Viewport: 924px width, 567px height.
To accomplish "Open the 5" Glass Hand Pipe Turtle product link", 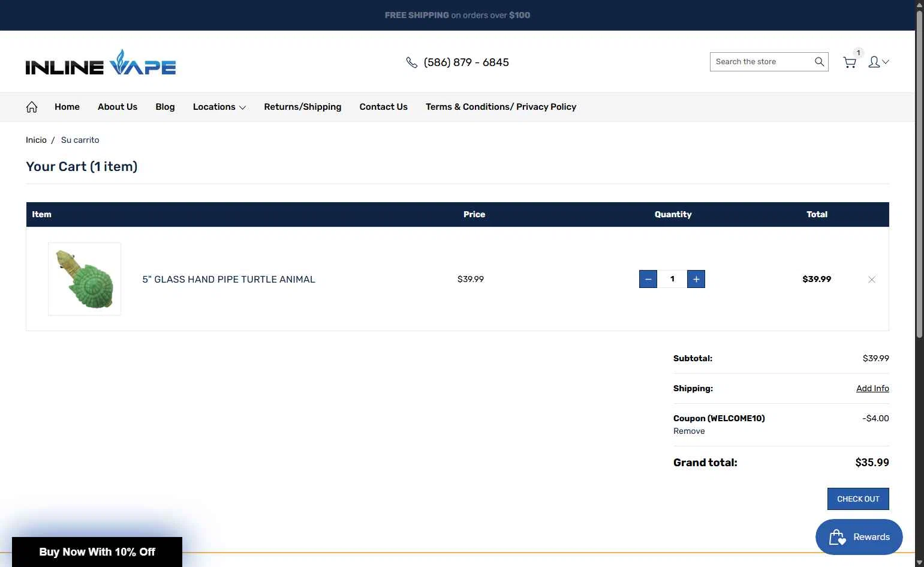I will point(228,279).
